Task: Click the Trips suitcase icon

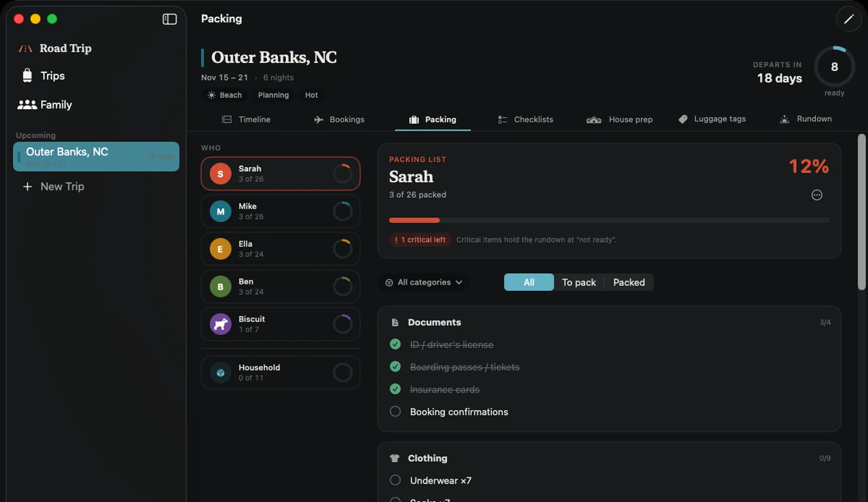Action: click(27, 75)
